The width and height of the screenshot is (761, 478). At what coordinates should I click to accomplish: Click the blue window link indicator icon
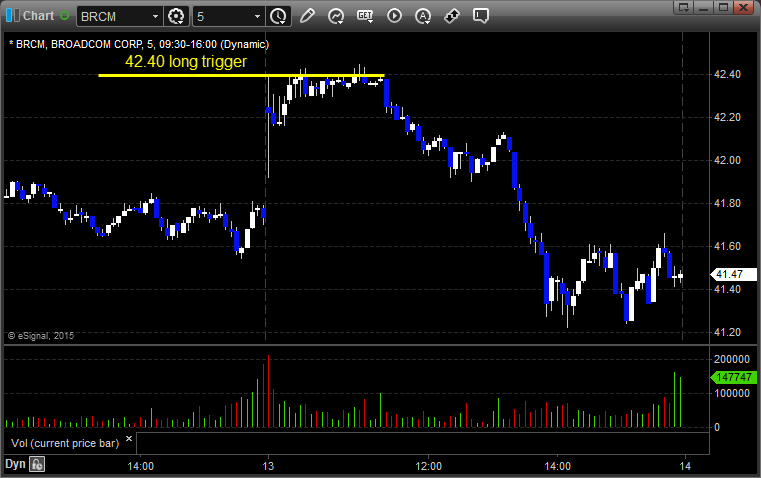click(13, 16)
